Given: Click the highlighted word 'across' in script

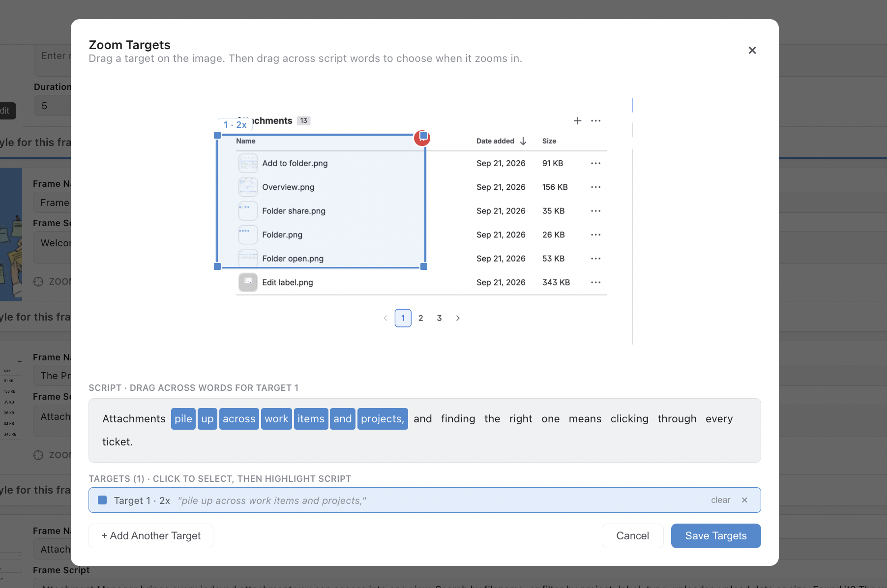Looking at the screenshot, I should [x=239, y=419].
